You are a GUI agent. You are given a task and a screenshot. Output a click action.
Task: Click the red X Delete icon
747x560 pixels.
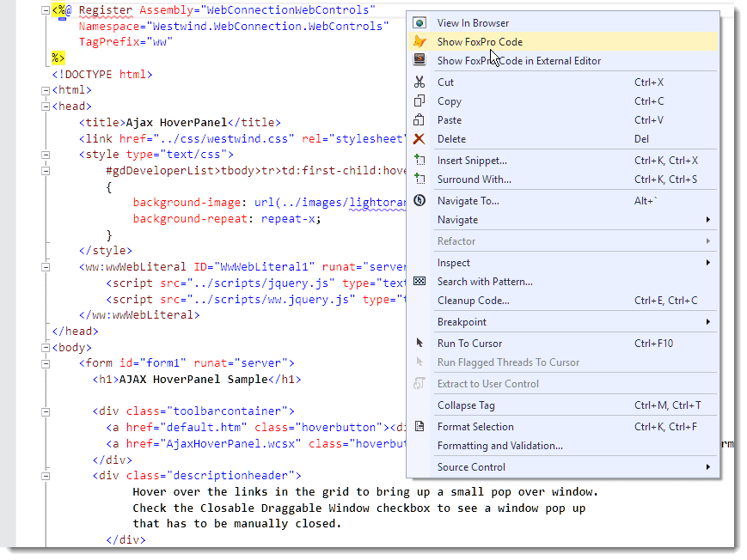click(419, 139)
